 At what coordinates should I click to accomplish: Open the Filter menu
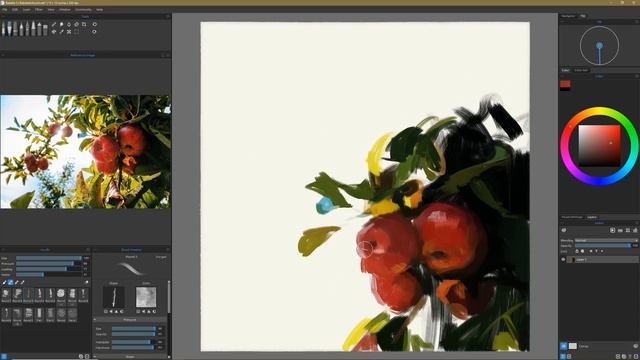[38, 9]
